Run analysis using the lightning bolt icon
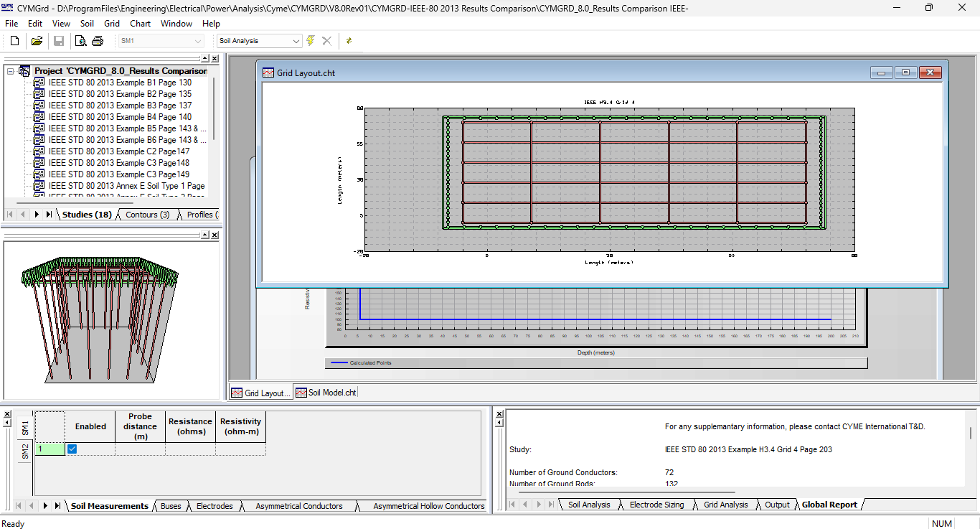Viewport: 980px width, 529px height. point(311,41)
